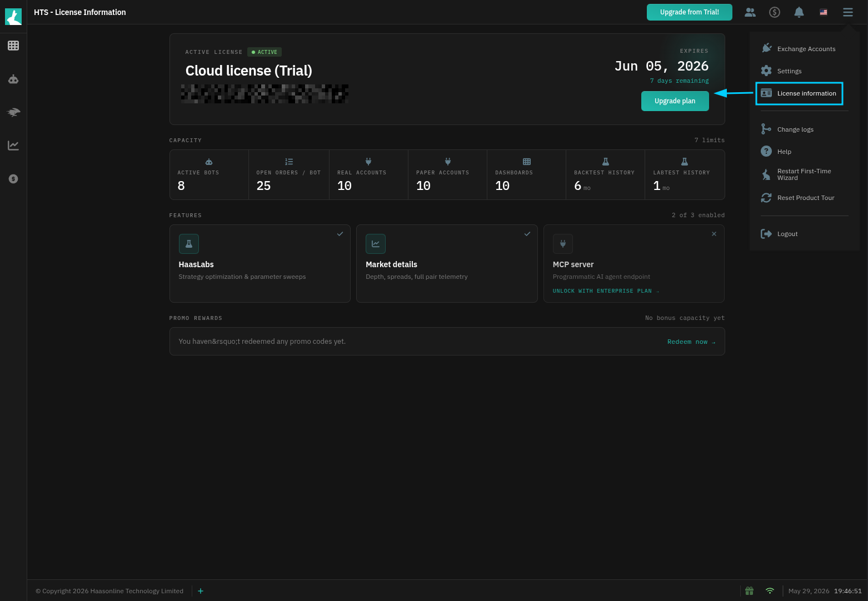Click the Logout exit icon
Viewport: 868px width, 601px height.
pyautogui.click(x=766, y=234)
